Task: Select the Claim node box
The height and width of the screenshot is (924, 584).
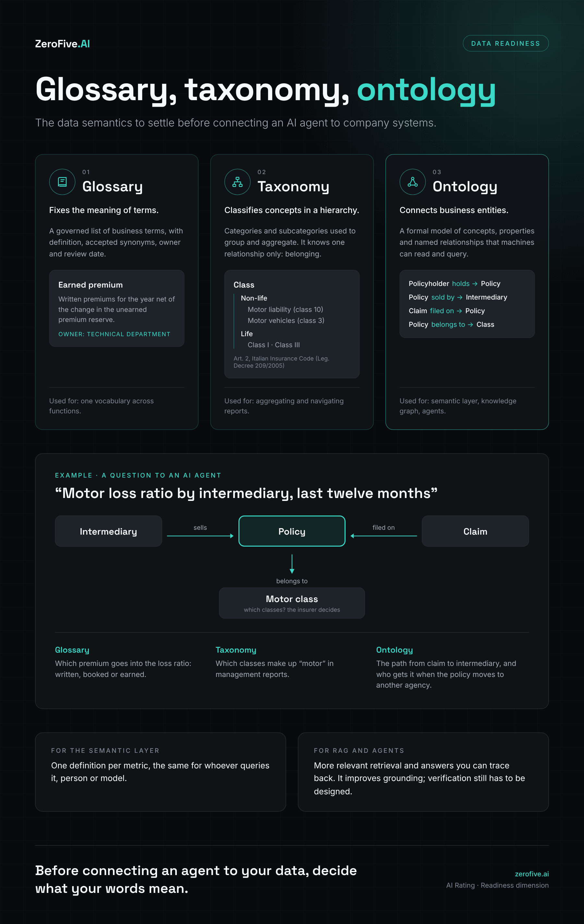Action: [475, 531]
